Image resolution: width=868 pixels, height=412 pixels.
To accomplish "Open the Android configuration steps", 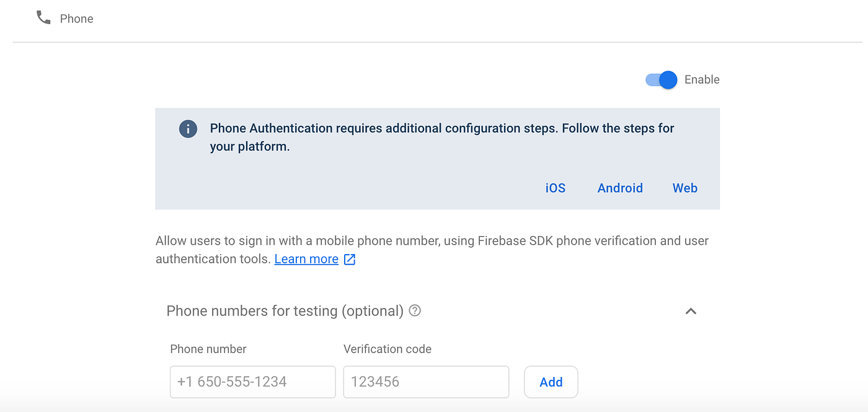I will [620, 188].
